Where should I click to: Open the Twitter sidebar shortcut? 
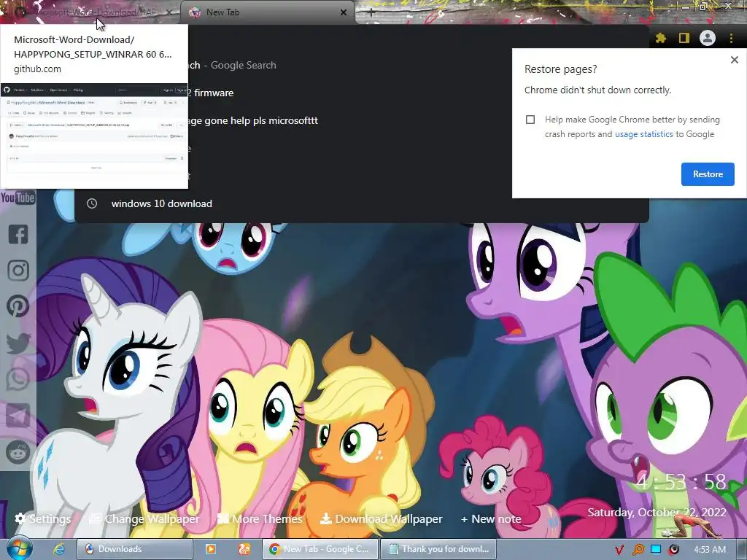(x=18, y=343)
